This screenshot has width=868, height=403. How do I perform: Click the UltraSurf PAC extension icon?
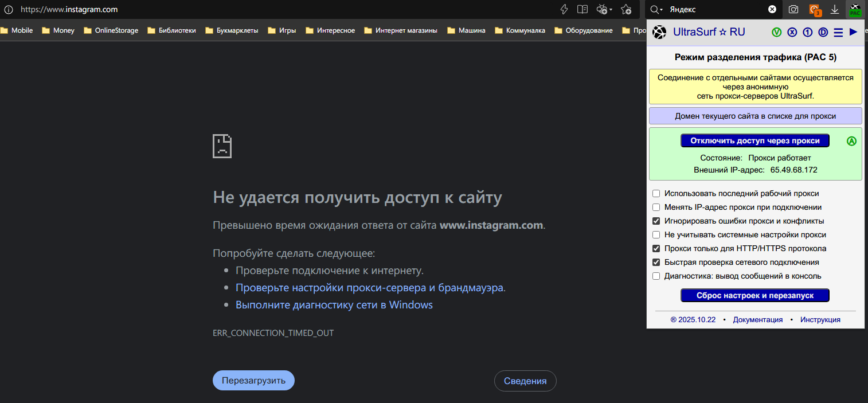click(855, 10)
